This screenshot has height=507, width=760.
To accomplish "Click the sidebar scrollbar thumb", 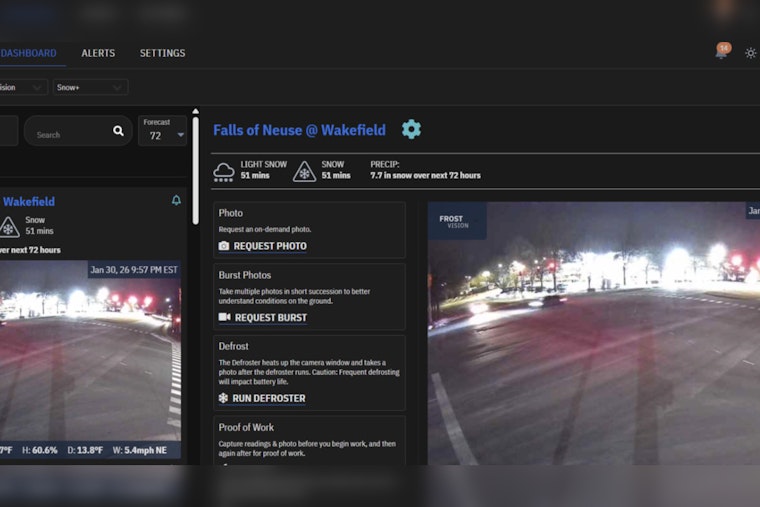I will pos(195,171).
